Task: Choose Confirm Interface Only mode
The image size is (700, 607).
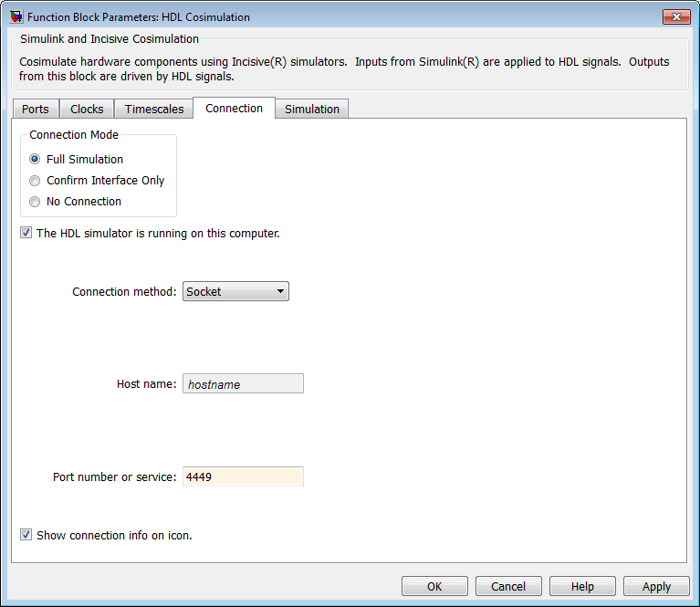Action: (x=36, y=180)
